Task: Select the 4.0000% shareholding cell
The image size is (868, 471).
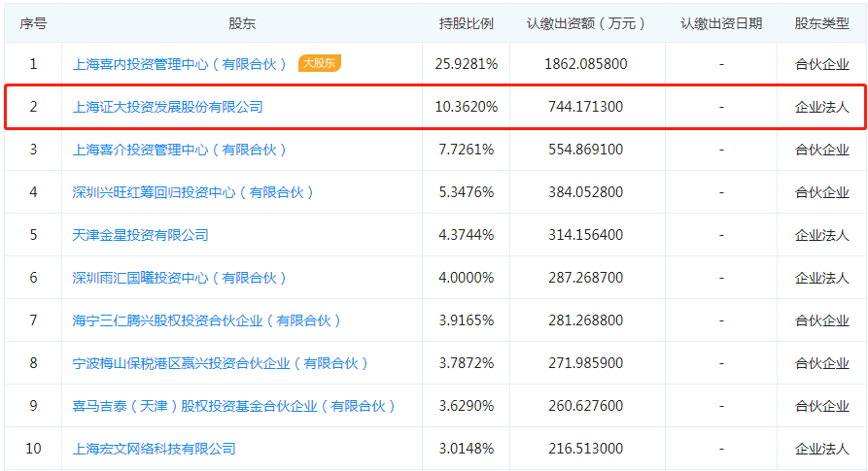Action: pos(467,278)
